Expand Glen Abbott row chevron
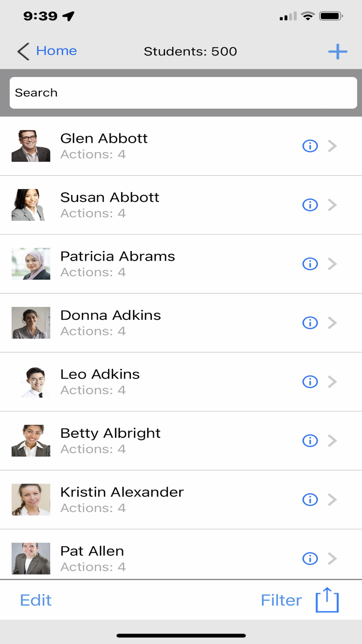Image resolution: width=362 pixels, height=644 pixels. [x=332, y=146]
